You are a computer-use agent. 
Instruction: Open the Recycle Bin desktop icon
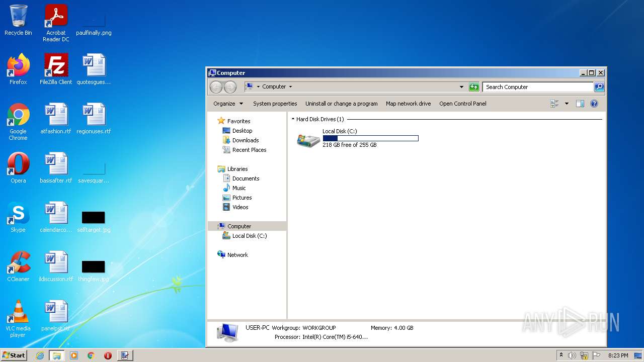click(x=18, y=20)
